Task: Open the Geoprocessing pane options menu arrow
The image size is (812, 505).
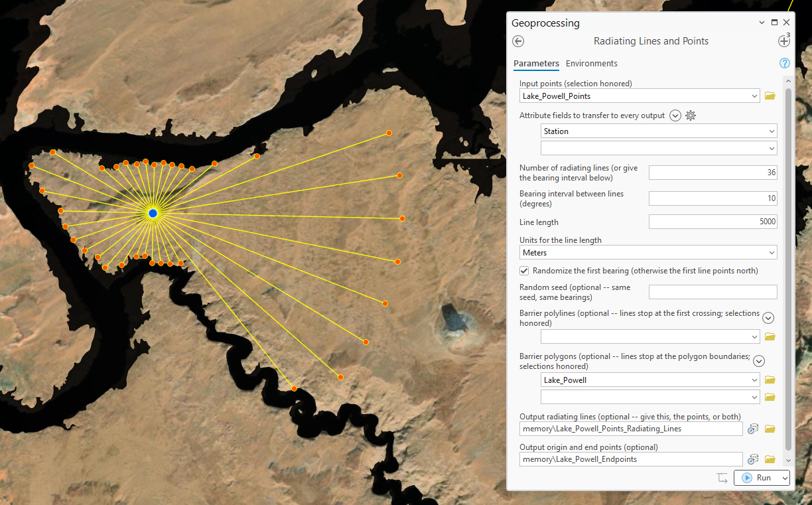Action: 762,23
